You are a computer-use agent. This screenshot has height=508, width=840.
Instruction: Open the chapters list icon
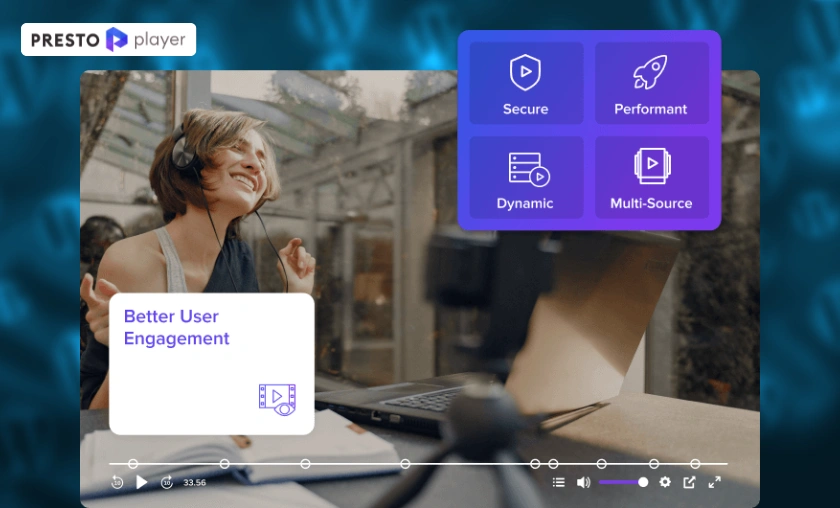click(559, 482)
